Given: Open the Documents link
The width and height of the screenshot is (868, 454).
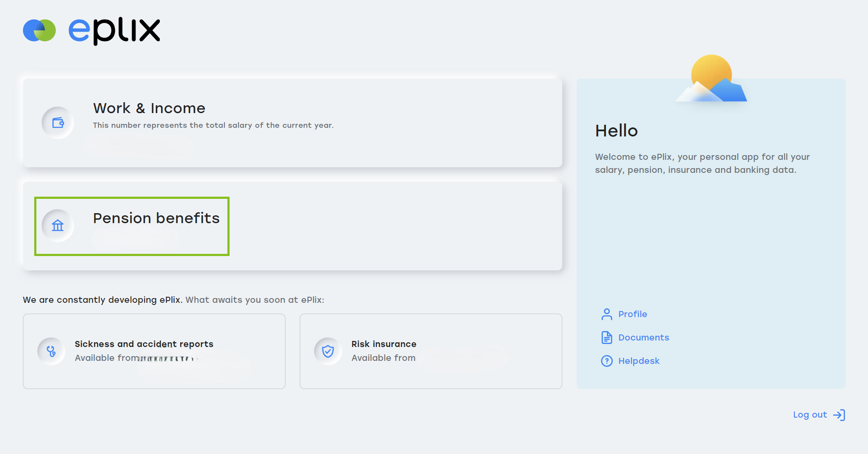Looking at the screenshot, I should (643, 337).
